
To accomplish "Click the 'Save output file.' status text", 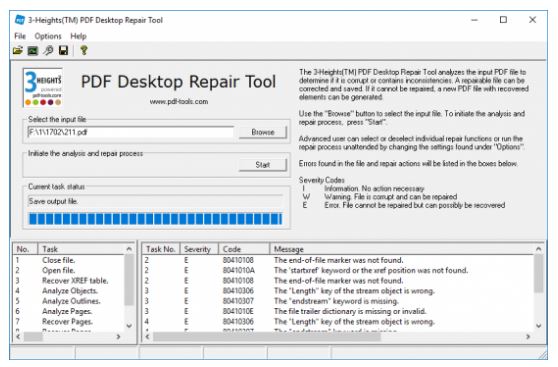I will 53,201.
